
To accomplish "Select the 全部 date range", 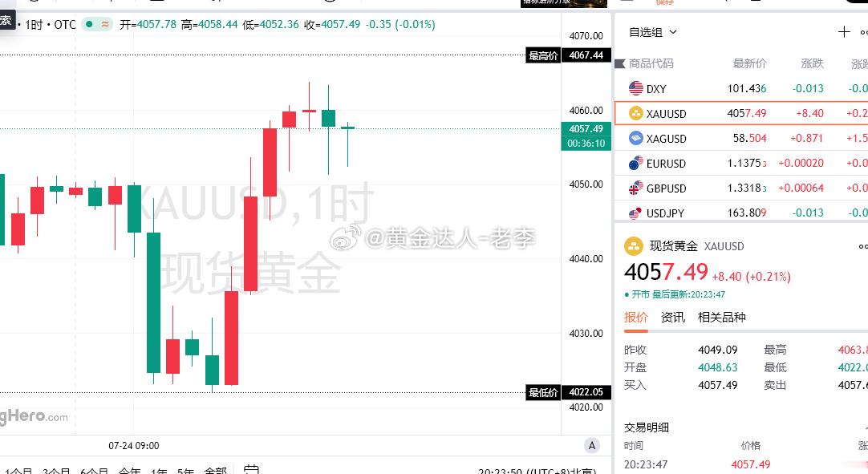I will coord(215,470).
